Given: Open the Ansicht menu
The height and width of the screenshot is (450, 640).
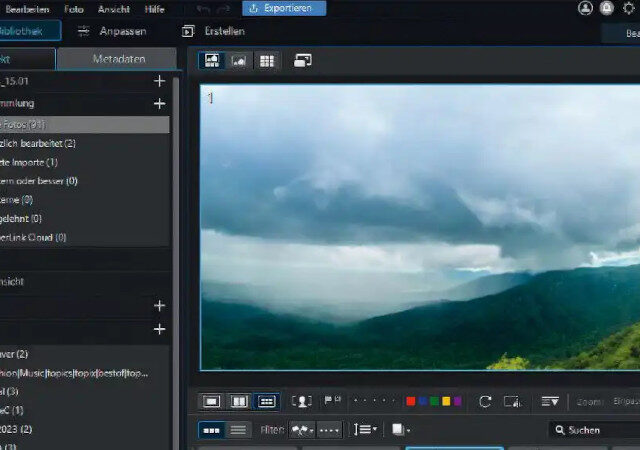Looking at the screenshot, I should [114, 9].
